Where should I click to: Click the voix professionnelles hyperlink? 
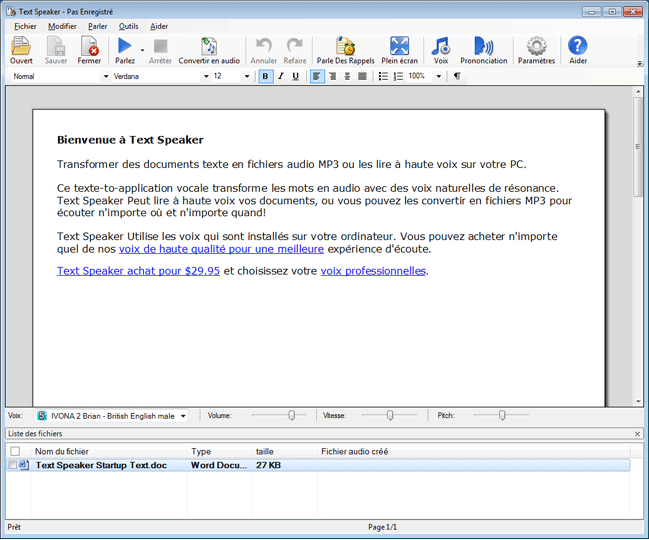[x=373, y=270]
